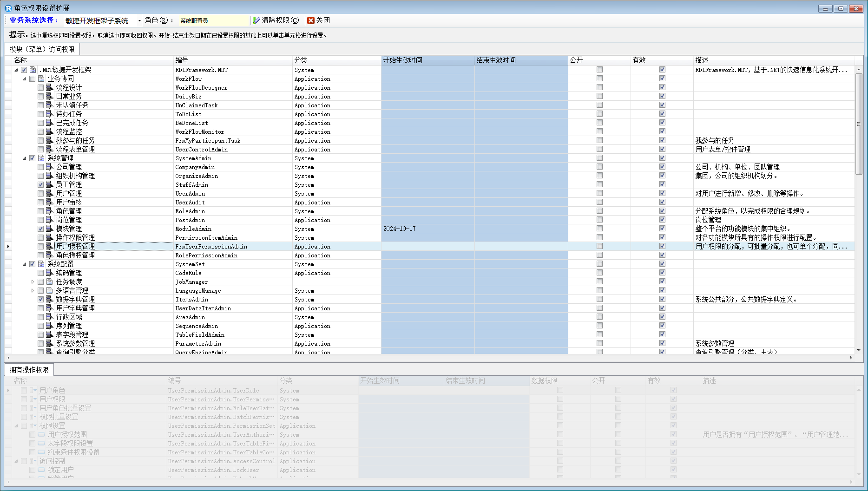
Task: Switch to 模块（菜单）访问权限 tab
Action: [42, 49]
